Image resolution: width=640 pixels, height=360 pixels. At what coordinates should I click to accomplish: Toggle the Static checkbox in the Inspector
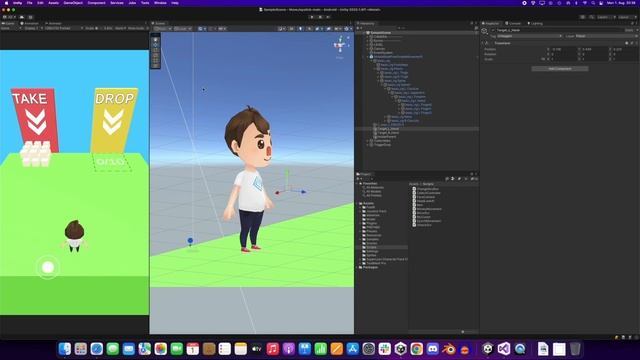point(629,30)
